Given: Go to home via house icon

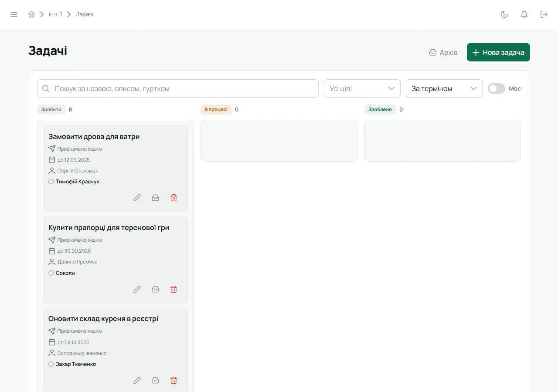Looking at the screenshot, I should click(31, 14).
